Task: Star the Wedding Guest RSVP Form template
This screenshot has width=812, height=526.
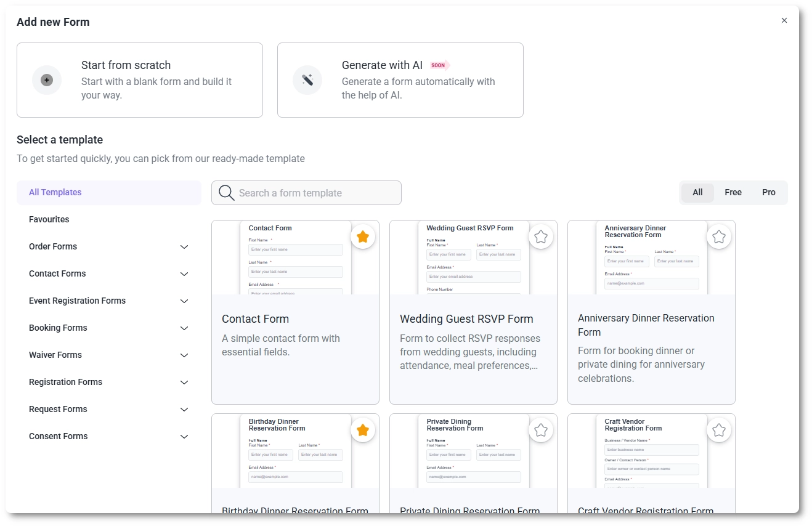Action: pos(541,236)
